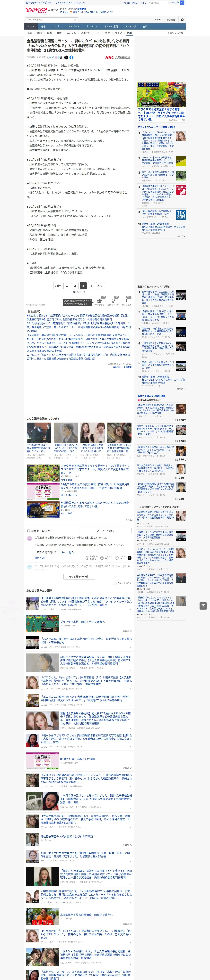Click the なるほど reaction icon
This screenshot has height=980, width=210.
pos(102,558)
